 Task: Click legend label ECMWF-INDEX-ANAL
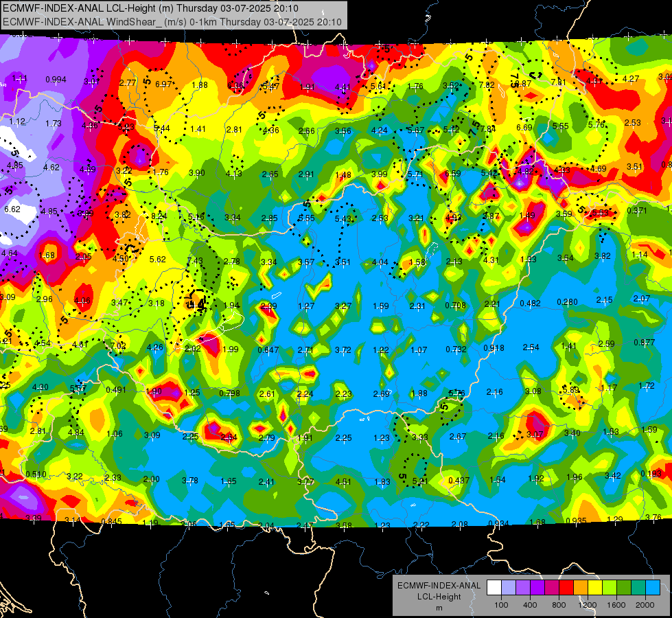[439, 586]
